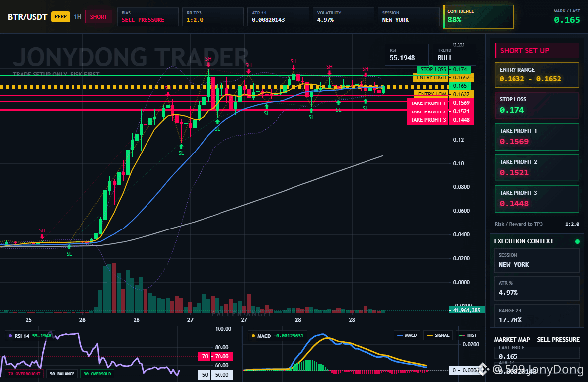Click the 25 date label on time axis
Viewport: 588px width, 382px height.
pos(28,320)
